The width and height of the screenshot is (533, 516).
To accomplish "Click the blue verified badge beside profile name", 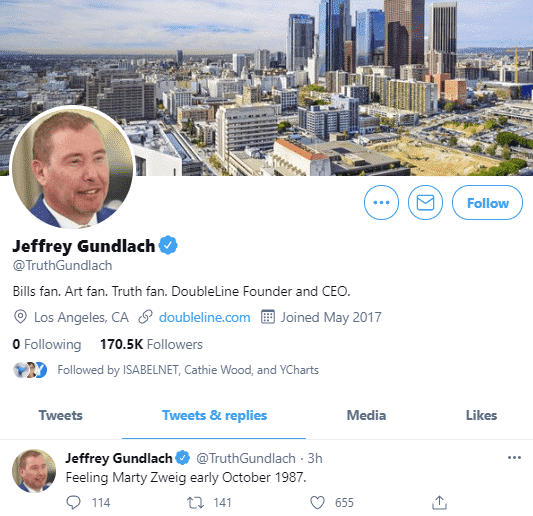I will pyautogui.click(x=168, y=245).
